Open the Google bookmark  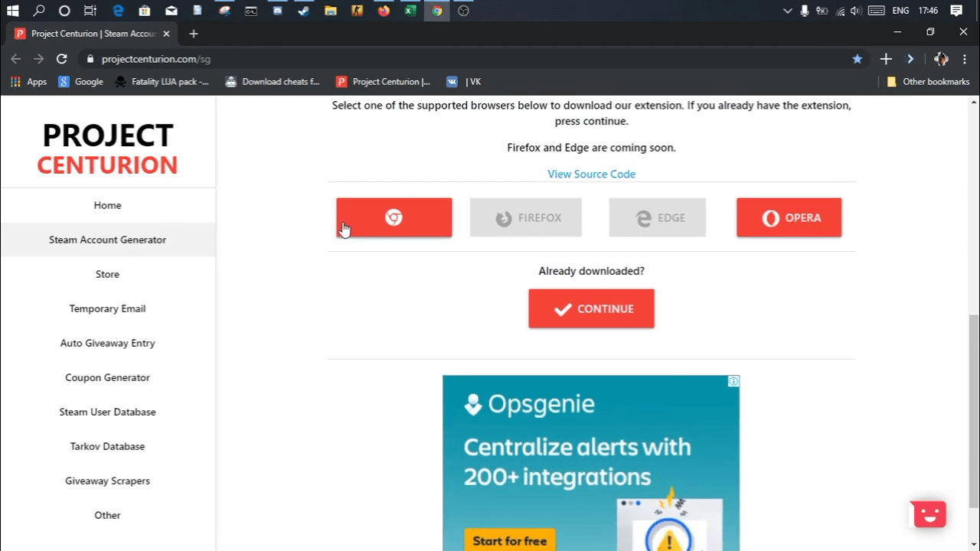tap(80, 82)
